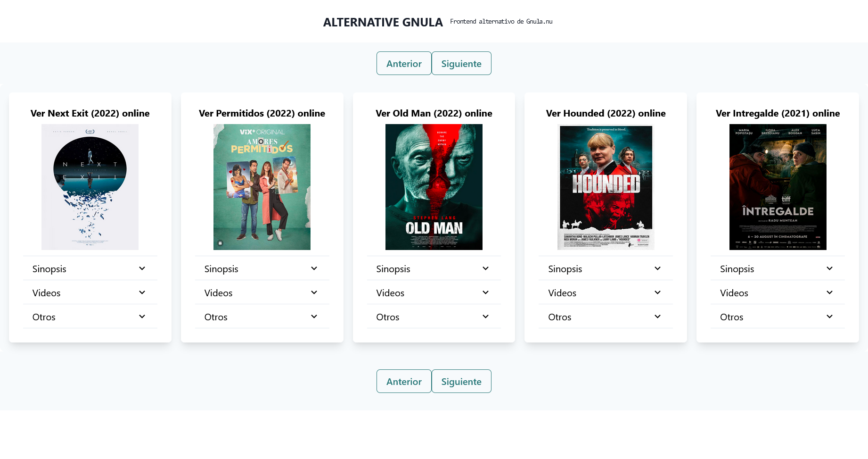Viewport: 868px width, 459px height.
Task: Open the Old Man movie poster
Action: (x=434, y=187)
